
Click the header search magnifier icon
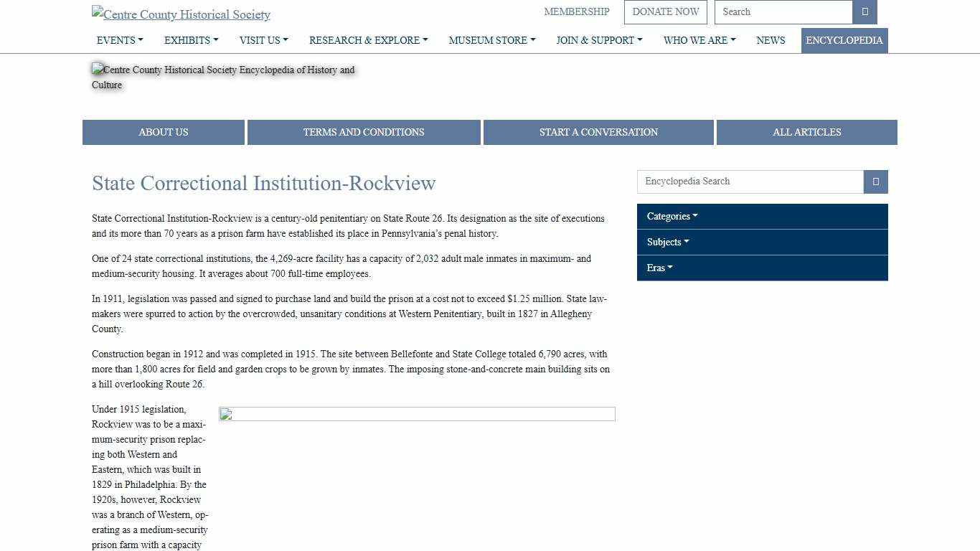coord(864,11)
